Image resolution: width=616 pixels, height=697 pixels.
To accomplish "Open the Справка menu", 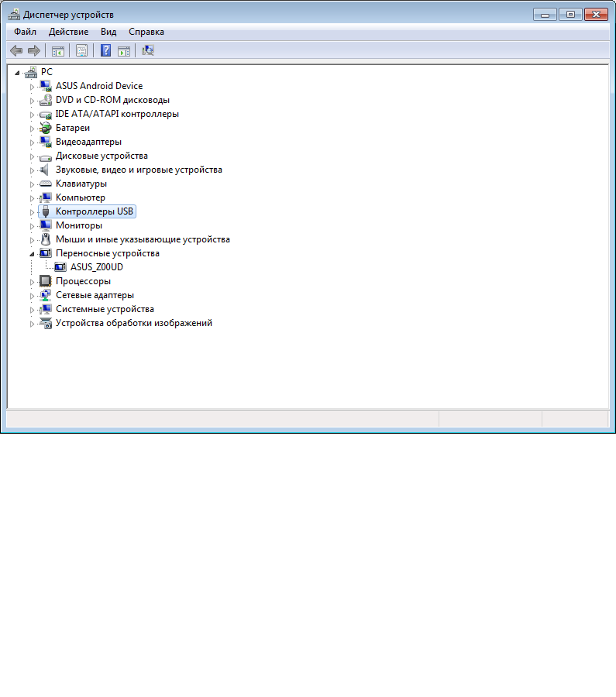I will coord(146,32).
